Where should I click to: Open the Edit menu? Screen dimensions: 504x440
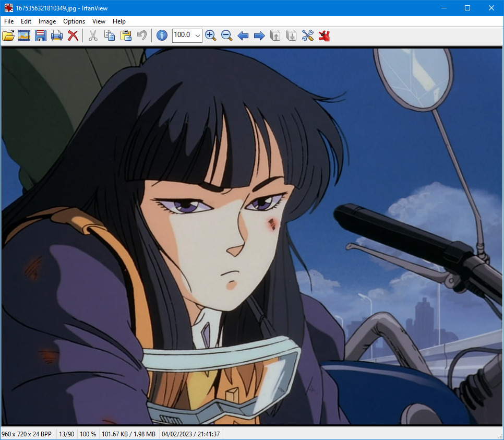click(x=26, y=21)
